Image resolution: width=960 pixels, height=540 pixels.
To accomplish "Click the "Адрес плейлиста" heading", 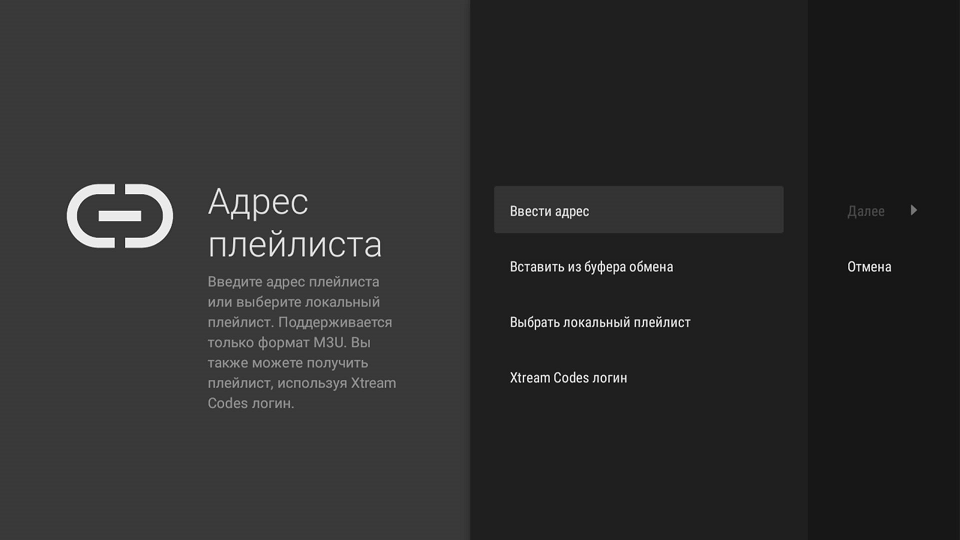I will (294, 223).
